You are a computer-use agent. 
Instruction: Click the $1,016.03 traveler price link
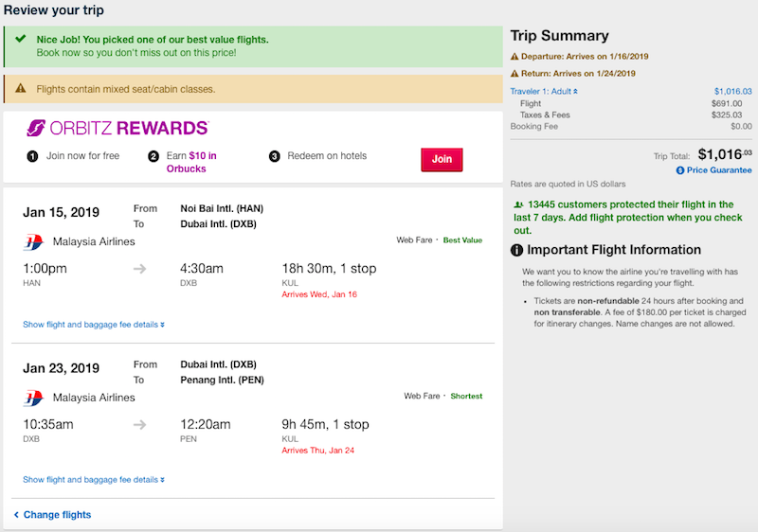tap(732, 91)
